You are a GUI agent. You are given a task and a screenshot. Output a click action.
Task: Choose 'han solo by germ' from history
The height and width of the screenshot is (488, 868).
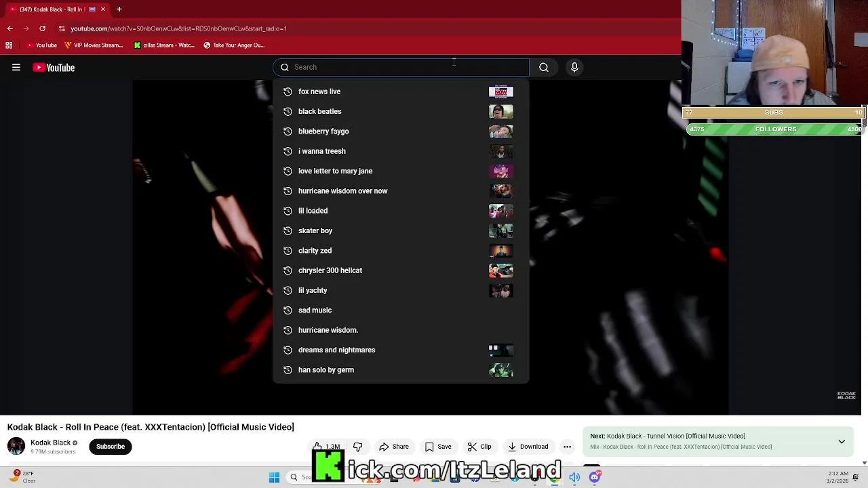point(400,370)
